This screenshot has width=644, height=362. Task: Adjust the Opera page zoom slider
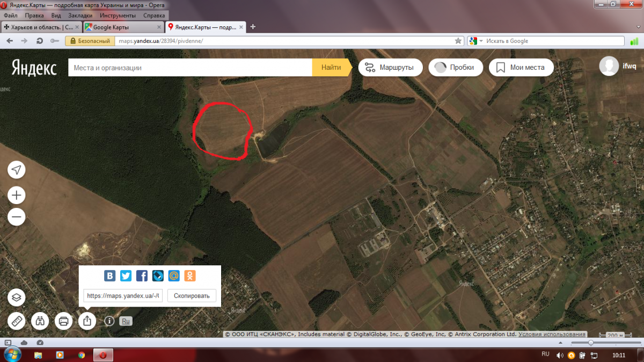tap(591, 343)
